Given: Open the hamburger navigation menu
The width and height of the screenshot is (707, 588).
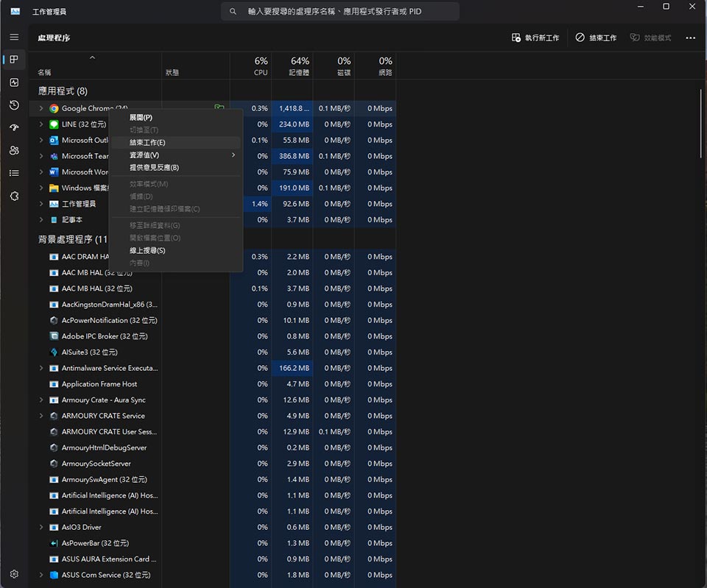Looking at the screenshot, I should point(15,37).
